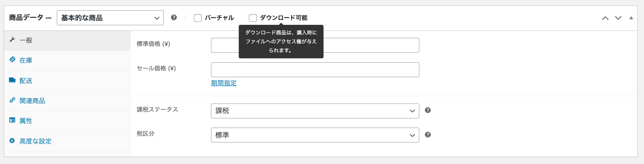
Task: Enable the ダウンロード可能 checkbox
Action: (253, 18)
